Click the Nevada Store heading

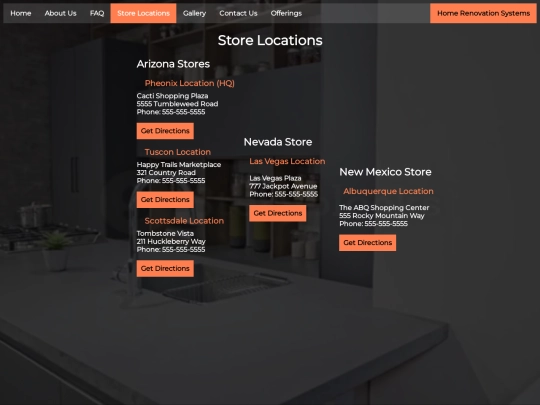click(278, 142)
